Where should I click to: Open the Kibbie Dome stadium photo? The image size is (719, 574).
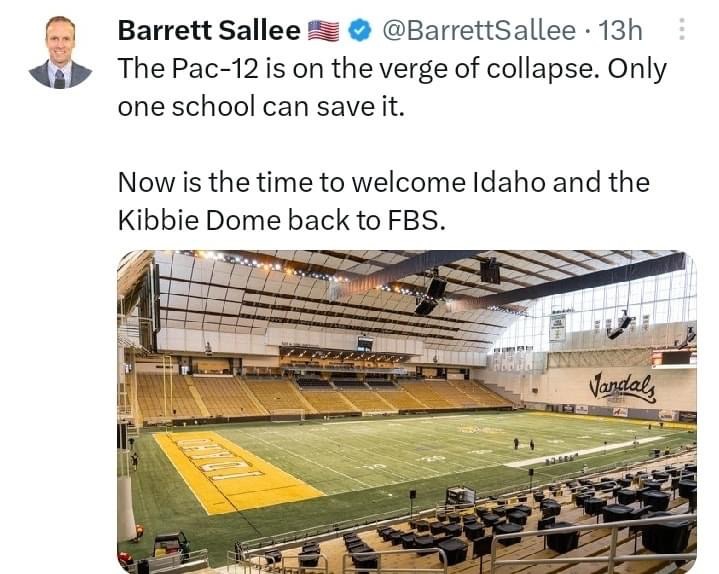click(406, 410)
